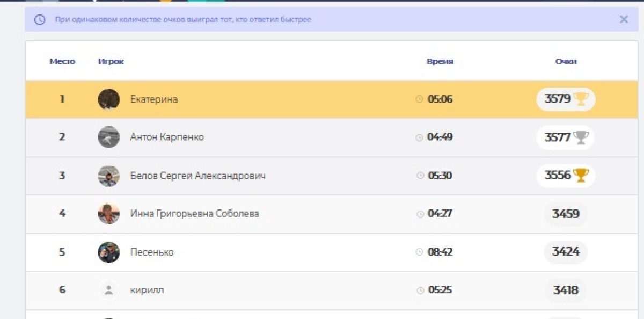Click the Время column header
This screenshot has height=319, width=644.
(440, 61)
